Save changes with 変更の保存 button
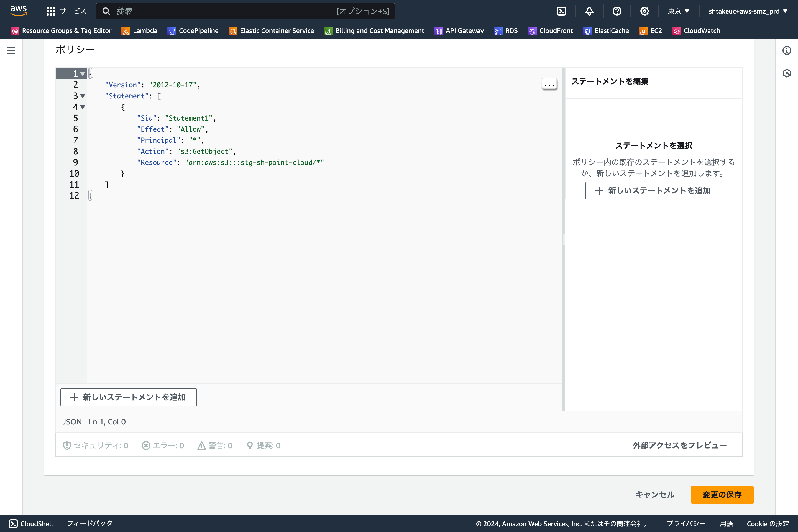 (722, 495)
